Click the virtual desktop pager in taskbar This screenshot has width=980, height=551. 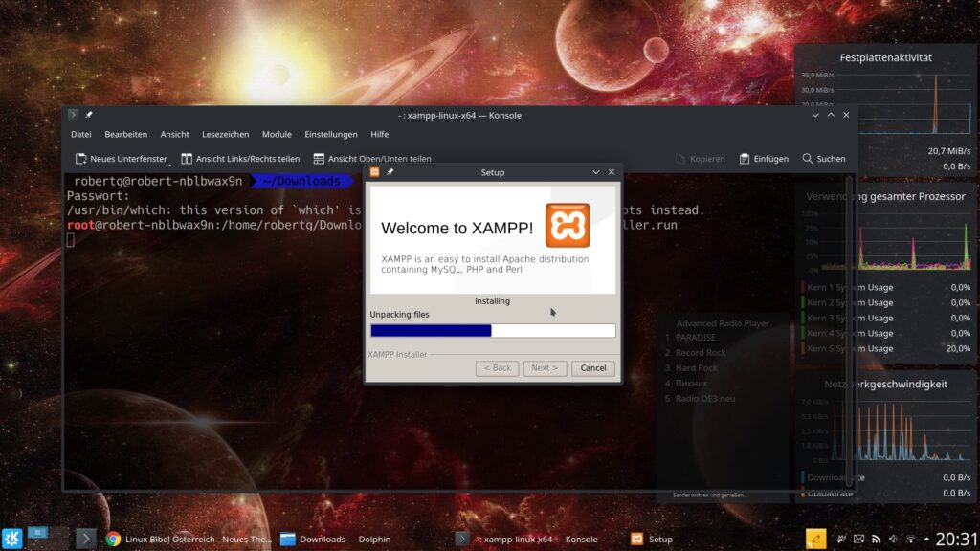48,538
